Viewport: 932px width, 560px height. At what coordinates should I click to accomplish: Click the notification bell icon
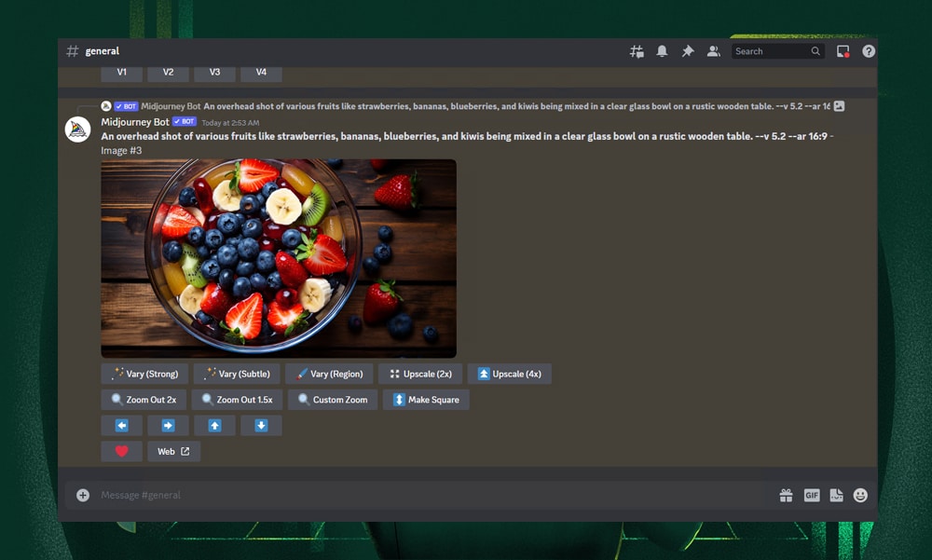pos(662,51)
